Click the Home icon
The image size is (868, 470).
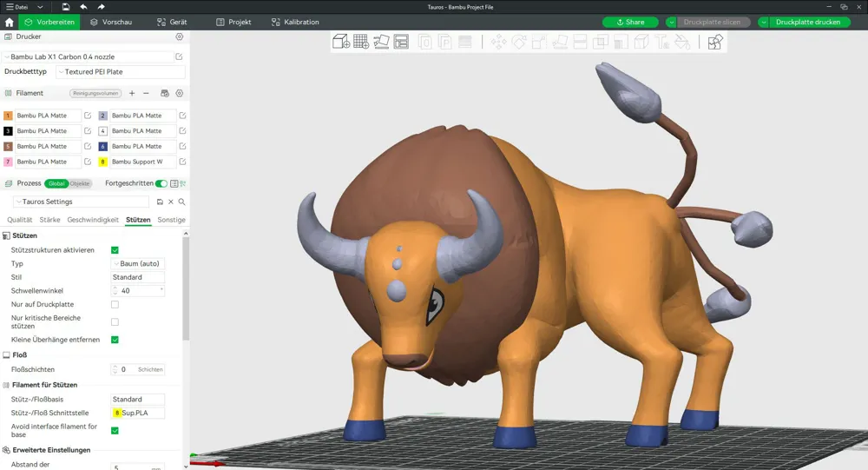[x=9, y=23]
